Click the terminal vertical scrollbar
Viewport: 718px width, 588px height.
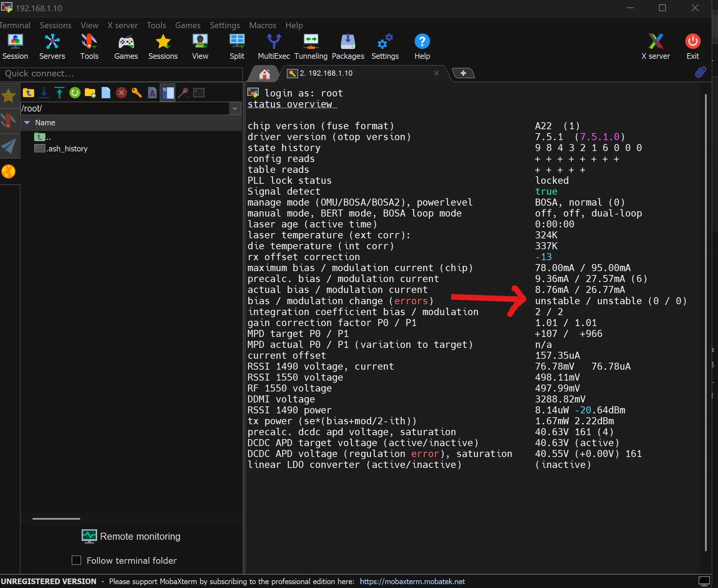pos(706,322)
